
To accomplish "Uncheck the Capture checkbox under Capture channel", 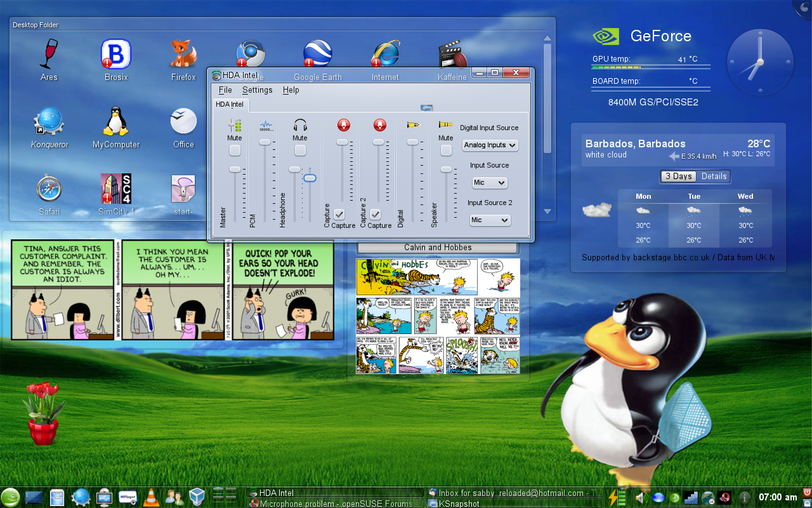I will click(x=339, y=215).
